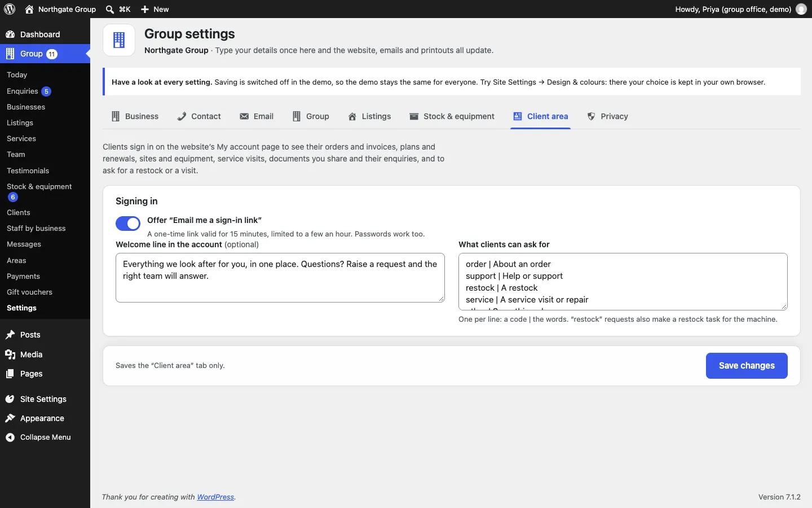Click the Welcome line text area
The height and width of the screenshot is (508, 812).
click(280, 278)
